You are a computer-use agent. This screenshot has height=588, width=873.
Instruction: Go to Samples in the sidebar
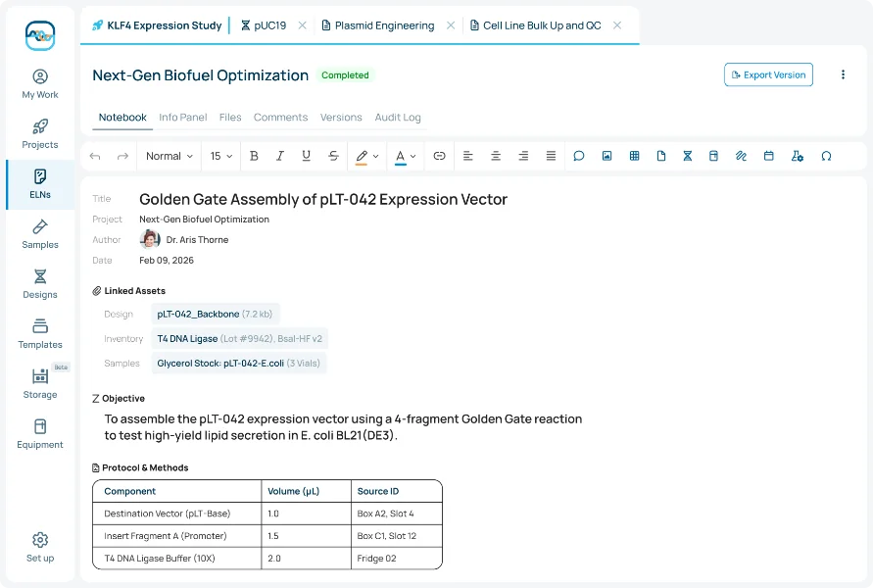click(40, 234)
